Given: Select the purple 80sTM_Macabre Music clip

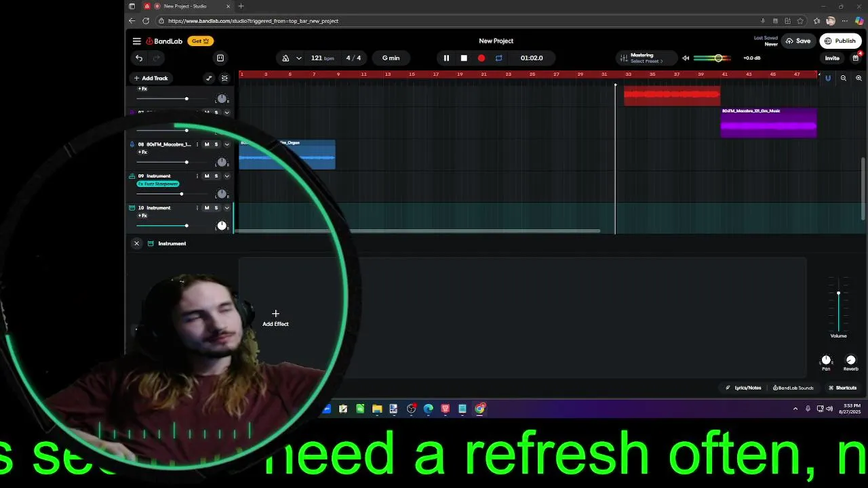Looking at the screenshot, I should tap(768, 123).
